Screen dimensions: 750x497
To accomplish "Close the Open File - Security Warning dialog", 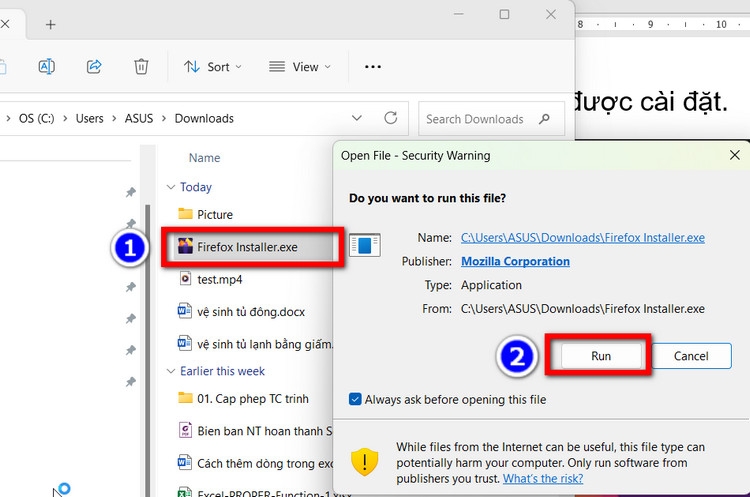I will pyautogui.click(x=735, y=155).
